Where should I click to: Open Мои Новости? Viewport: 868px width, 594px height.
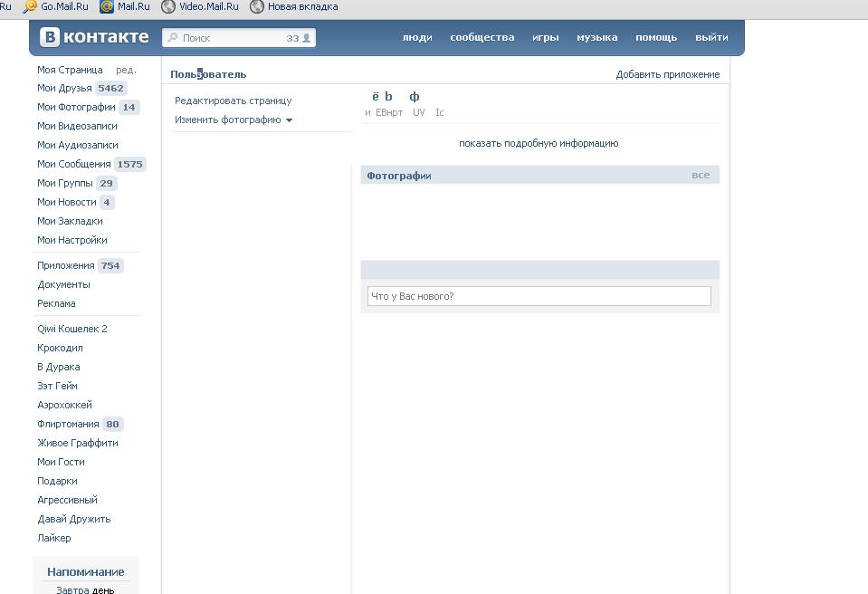66,202
